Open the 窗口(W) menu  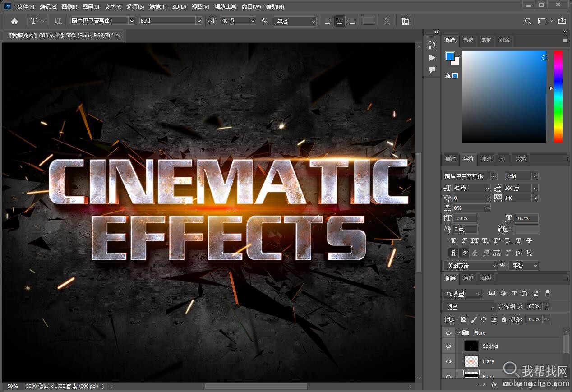251,7
